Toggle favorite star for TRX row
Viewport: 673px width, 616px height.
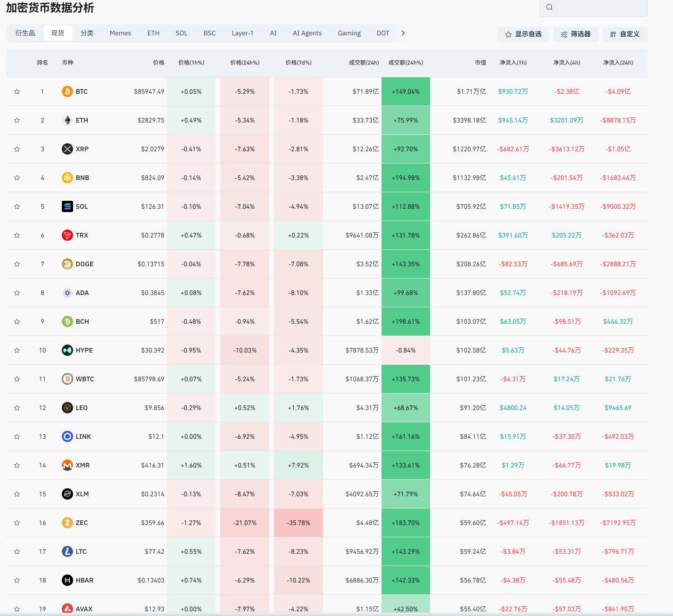point(17,235)
